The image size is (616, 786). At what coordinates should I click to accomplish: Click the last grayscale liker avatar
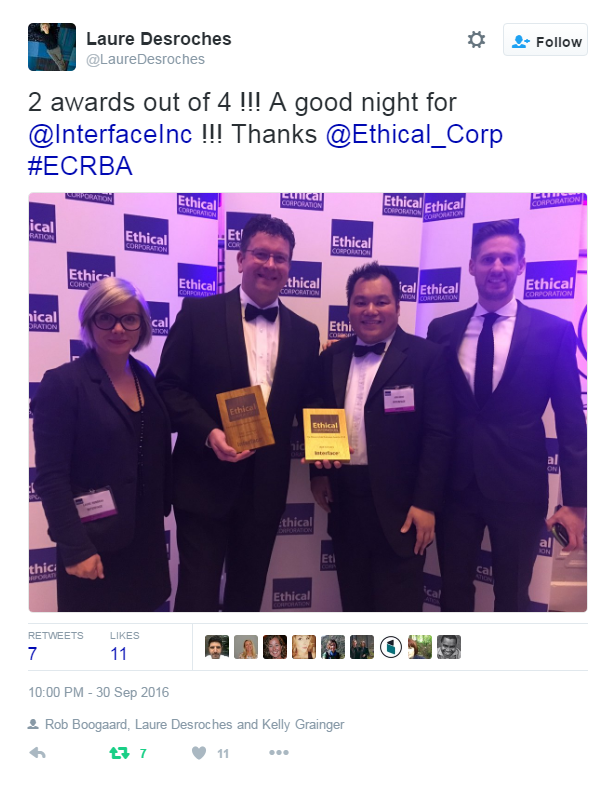tap(449, 647)
